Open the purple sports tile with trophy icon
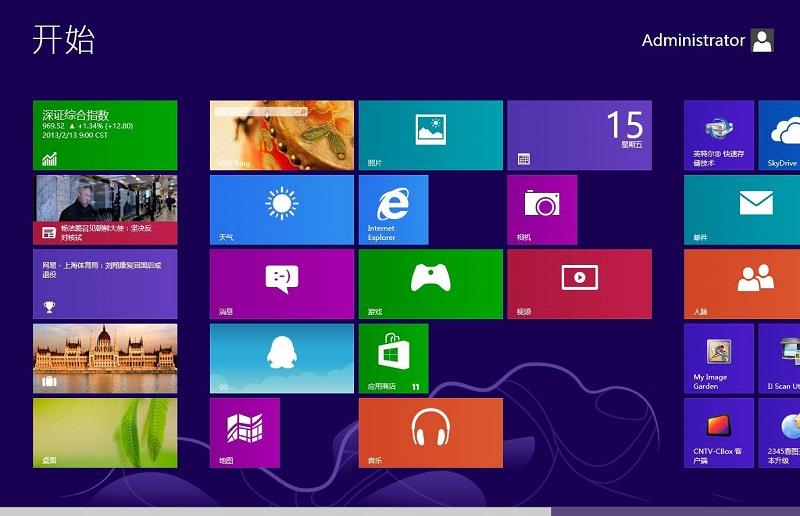 [105, 284]
